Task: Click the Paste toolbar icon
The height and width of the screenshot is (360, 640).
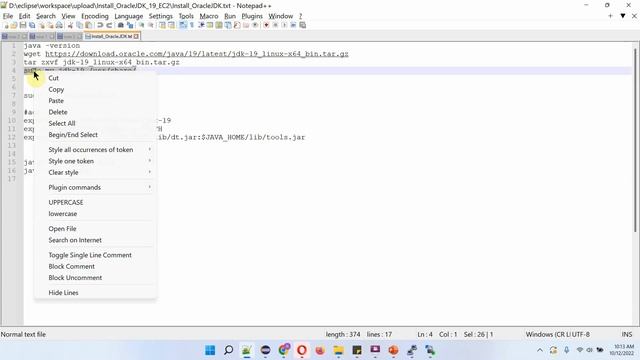Action: click(88, 25)
